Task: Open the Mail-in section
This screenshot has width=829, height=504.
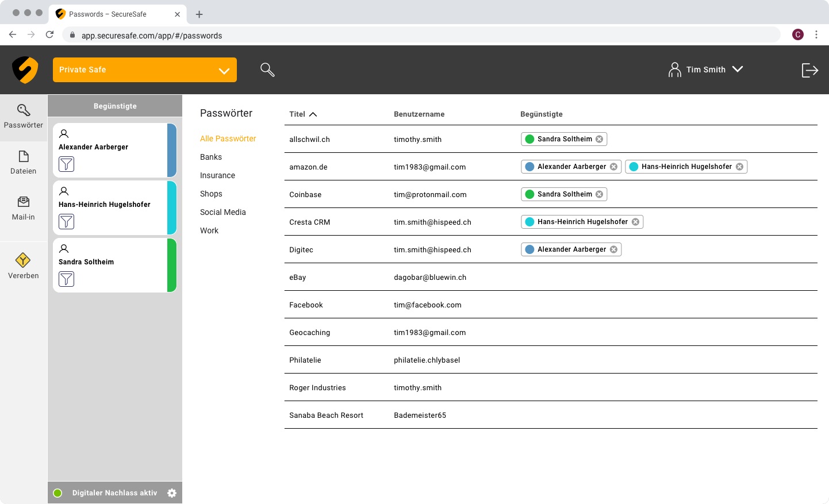Action: 24,209
